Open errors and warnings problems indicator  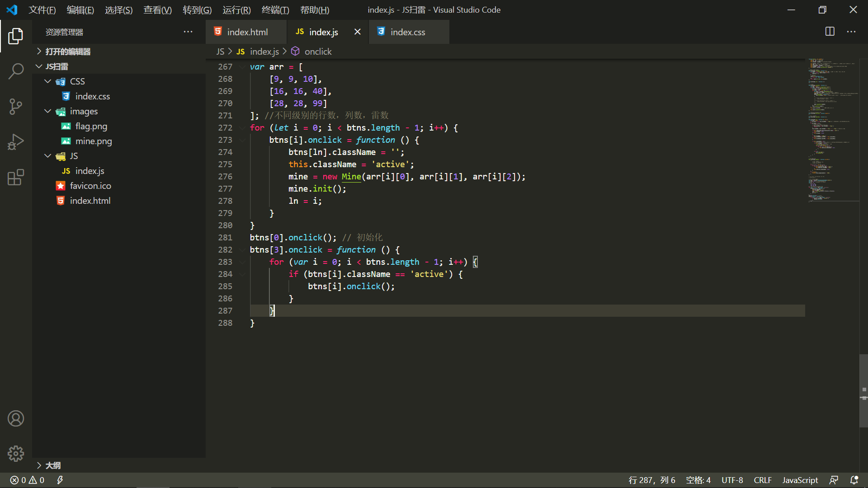click(x=27, y=480)
